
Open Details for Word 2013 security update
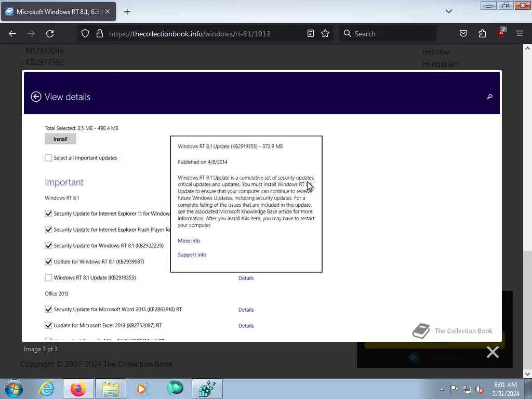[x=246, y=310]
